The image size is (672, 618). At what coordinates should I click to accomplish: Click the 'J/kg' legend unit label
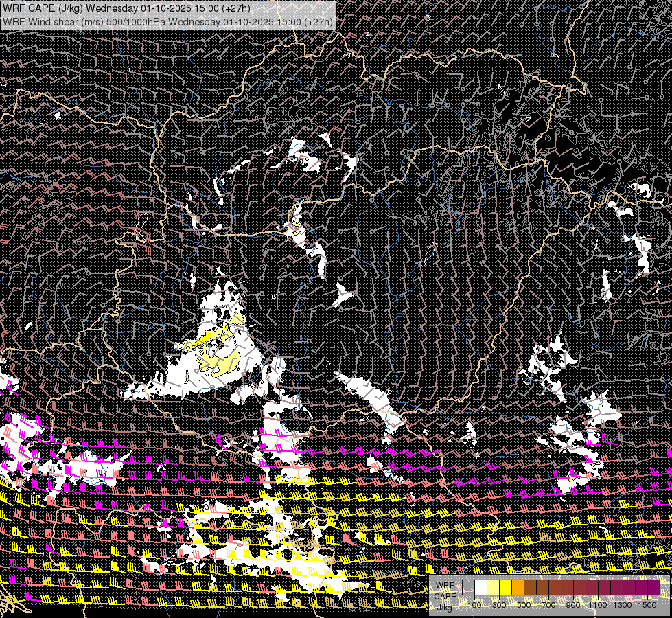[445, 607]
